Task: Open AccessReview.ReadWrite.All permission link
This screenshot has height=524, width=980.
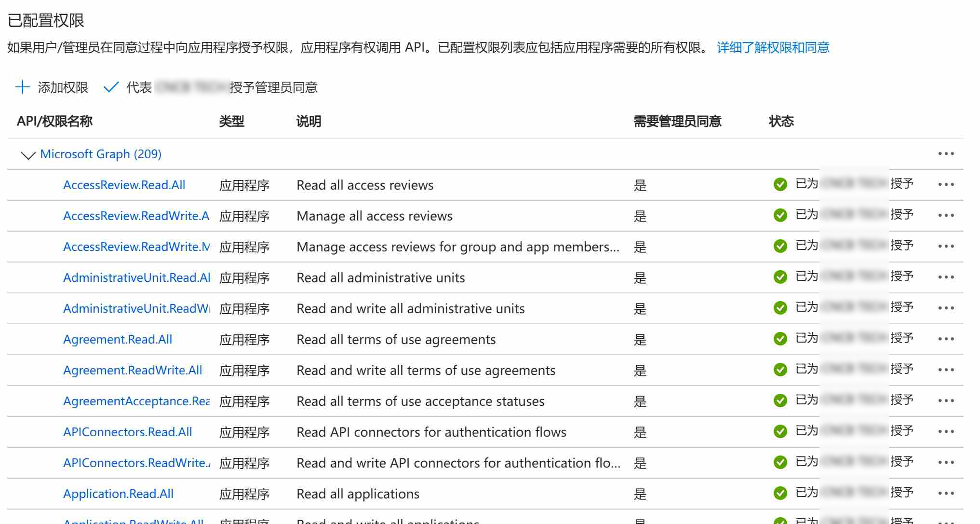Action: 136,216
